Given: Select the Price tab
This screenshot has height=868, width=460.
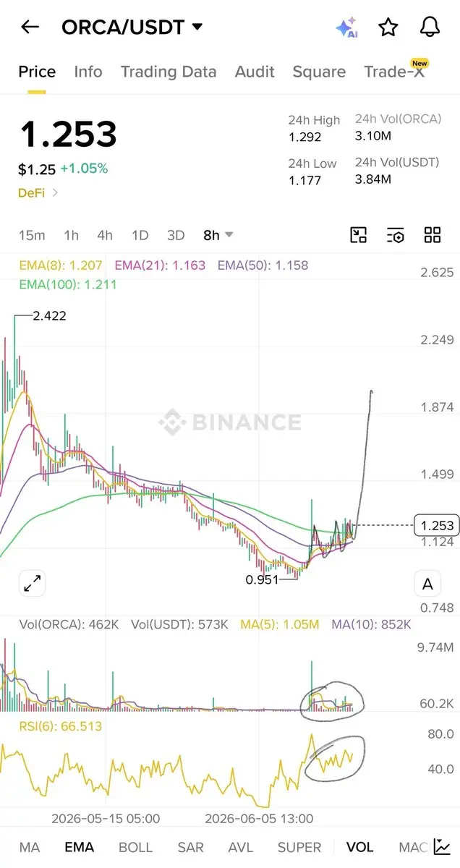Looking at the screenshot, I should (x=37, y=72).
